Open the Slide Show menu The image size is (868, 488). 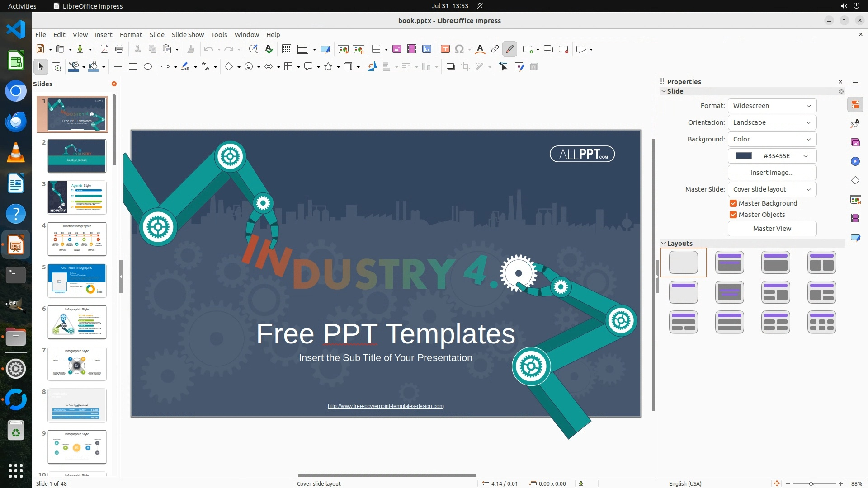click(x=188, y=35)
